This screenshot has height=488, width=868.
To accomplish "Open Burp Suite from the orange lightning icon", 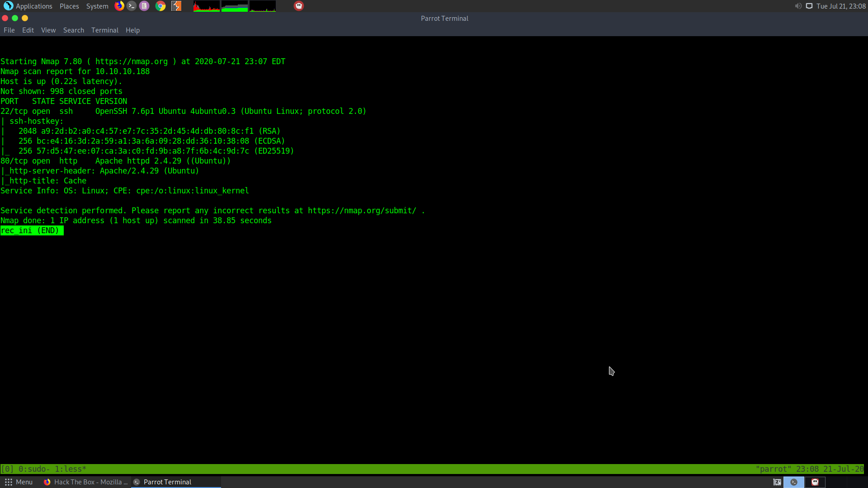I will [176, 6].
